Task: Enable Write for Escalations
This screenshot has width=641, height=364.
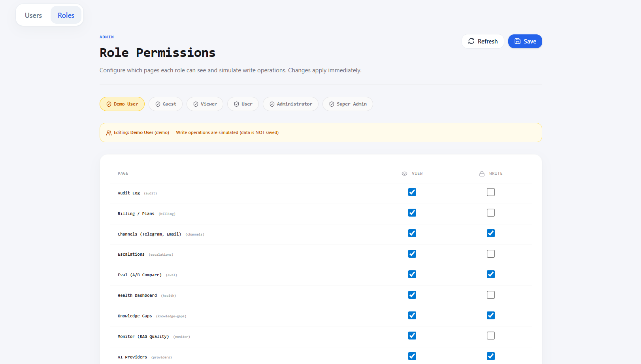Action: point(491,254)
